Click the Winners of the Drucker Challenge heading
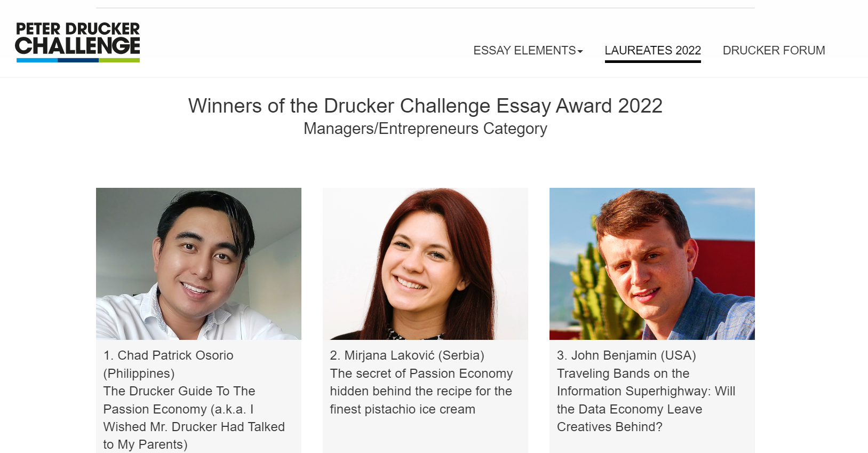The width and height of the screenshot is (868, 453). 425,106
